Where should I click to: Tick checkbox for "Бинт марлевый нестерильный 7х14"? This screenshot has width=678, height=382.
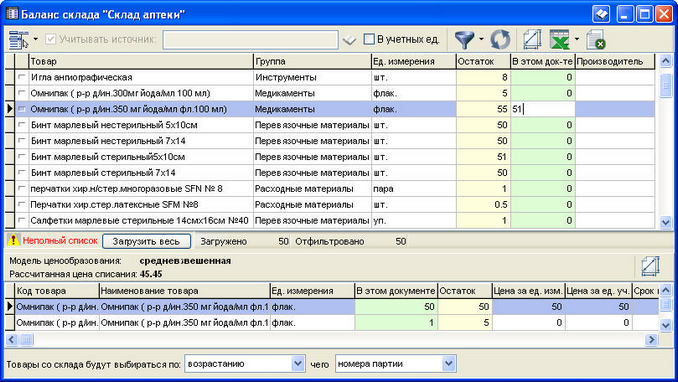point(22,141)
